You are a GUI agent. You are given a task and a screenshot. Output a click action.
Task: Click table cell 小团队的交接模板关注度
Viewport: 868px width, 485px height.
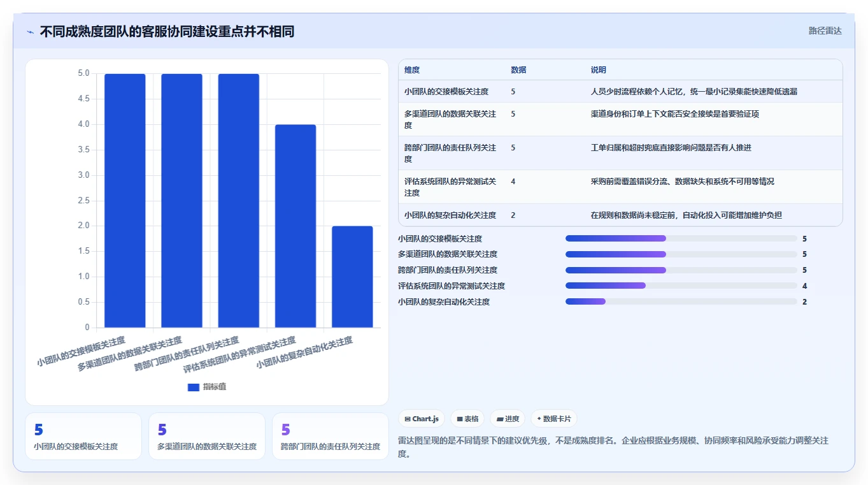click(x=450, y=92)
